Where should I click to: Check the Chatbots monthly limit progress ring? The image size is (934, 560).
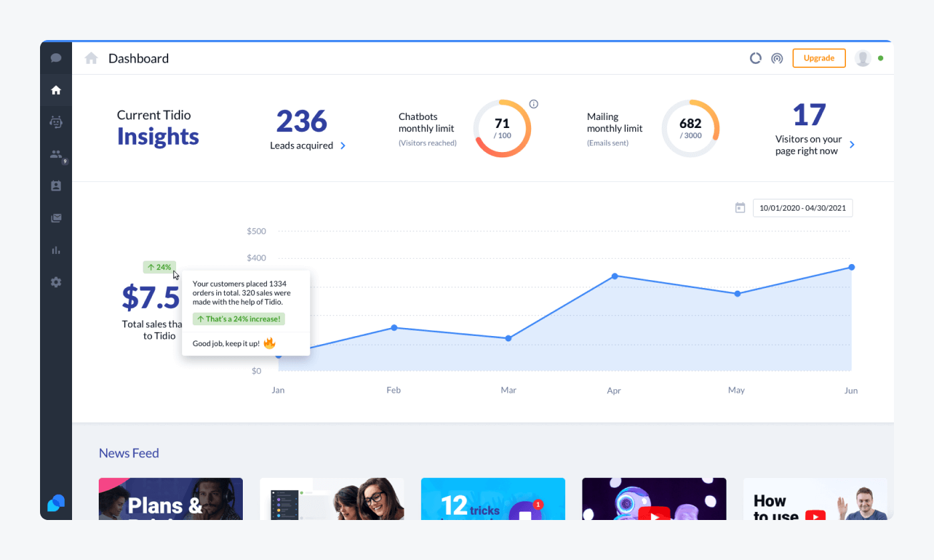(502, 127)
